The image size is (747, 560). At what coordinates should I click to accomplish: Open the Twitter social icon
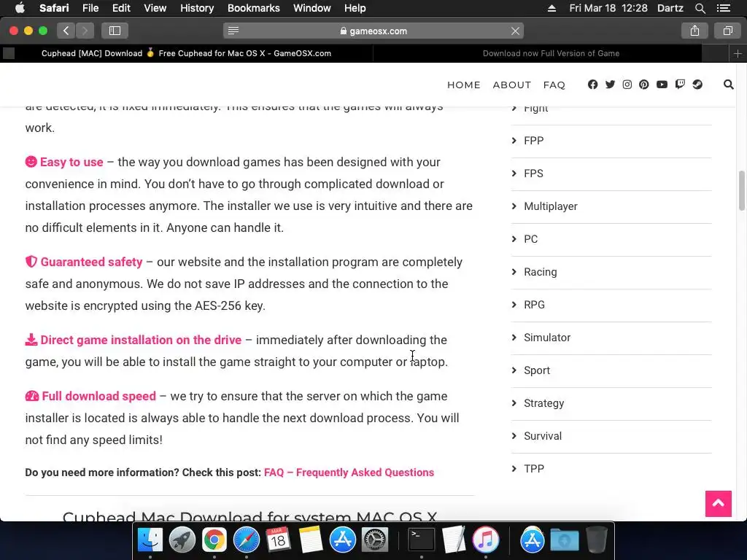coord(610,85)
